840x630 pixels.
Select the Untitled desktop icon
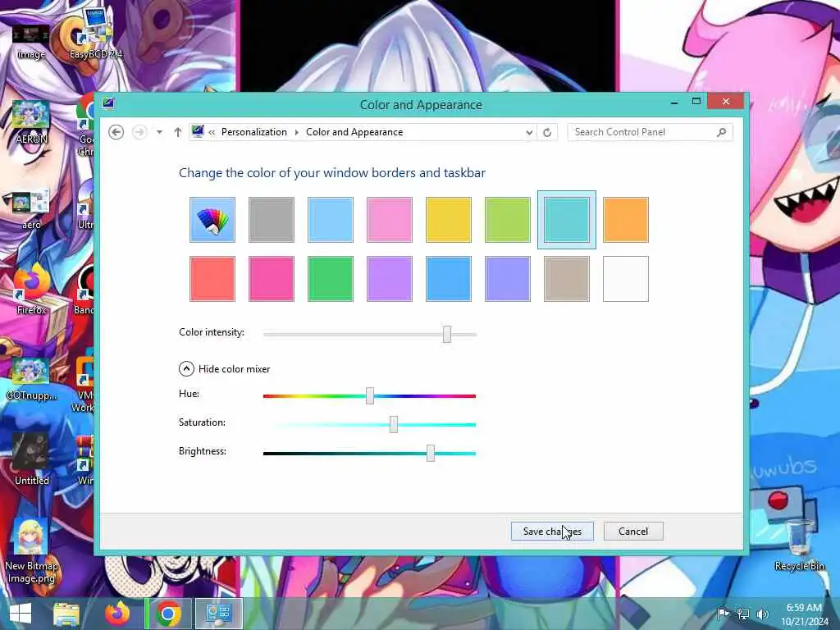tap(31, 459)
